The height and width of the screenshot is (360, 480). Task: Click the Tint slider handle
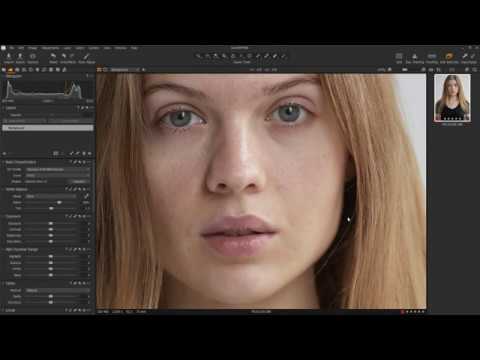coord(51,208)
